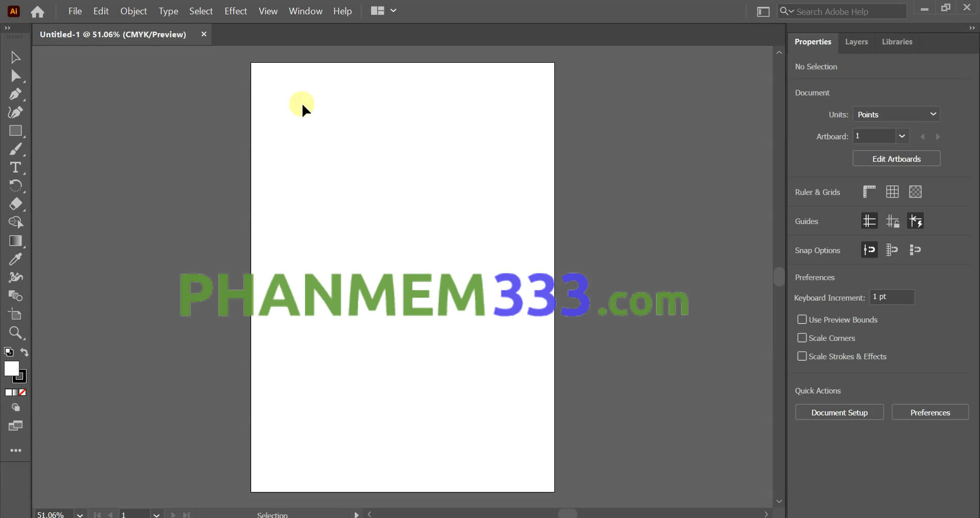
Task: Switch to the Layers tab
Action: click(x=856, y=42)
